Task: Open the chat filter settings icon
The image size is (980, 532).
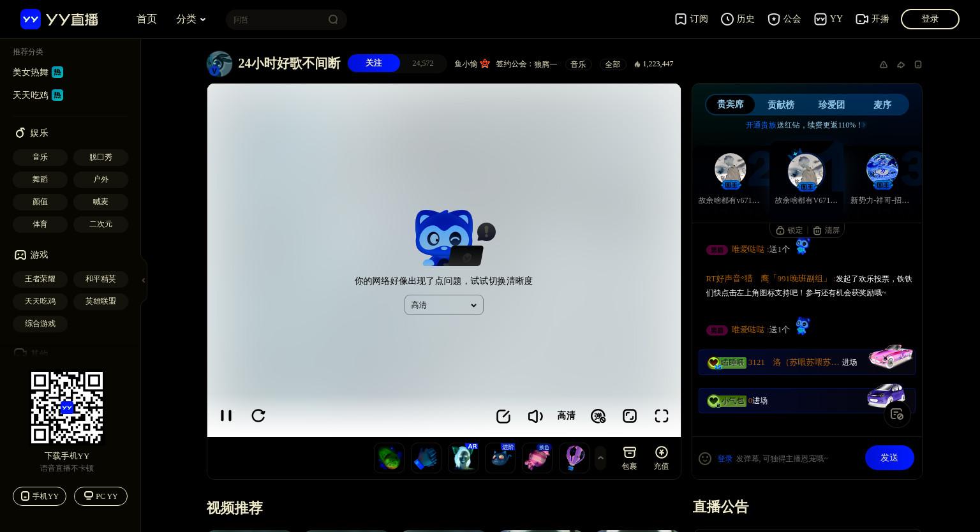Action: (x=897, y=415)
